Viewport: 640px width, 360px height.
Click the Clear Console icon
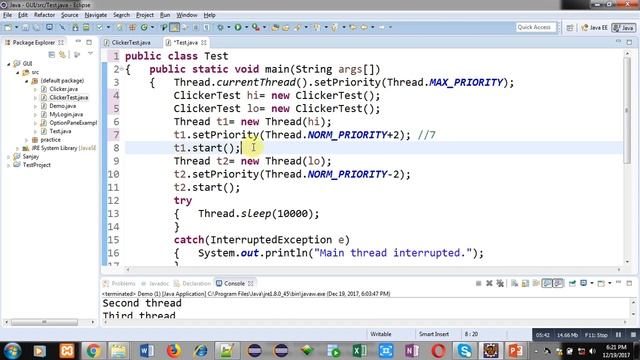click(x=514, y=283)
